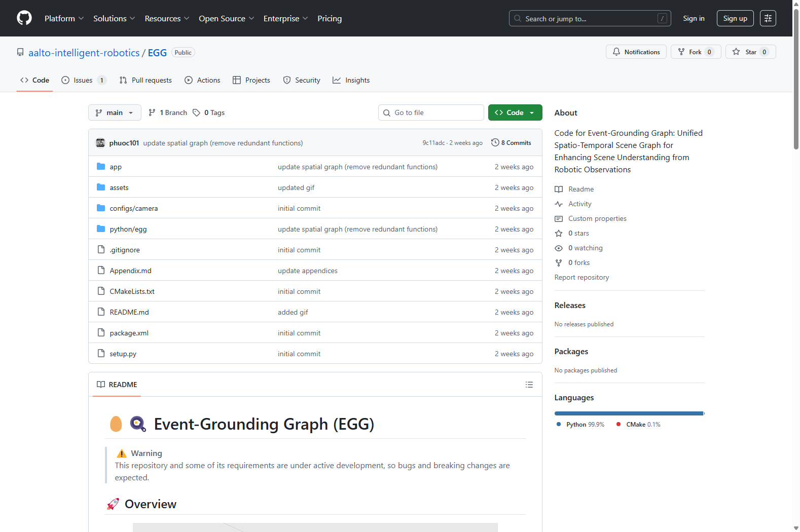Switch to the Projects tab
800x532 pixels.
pos(251,80)
